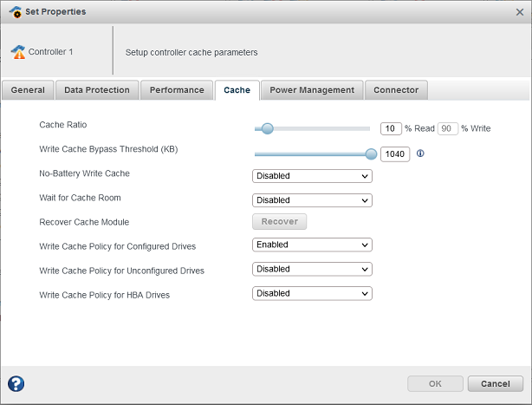Click the Read percentage input field
This screenshot has height=405, width=532.
point(391,128)
